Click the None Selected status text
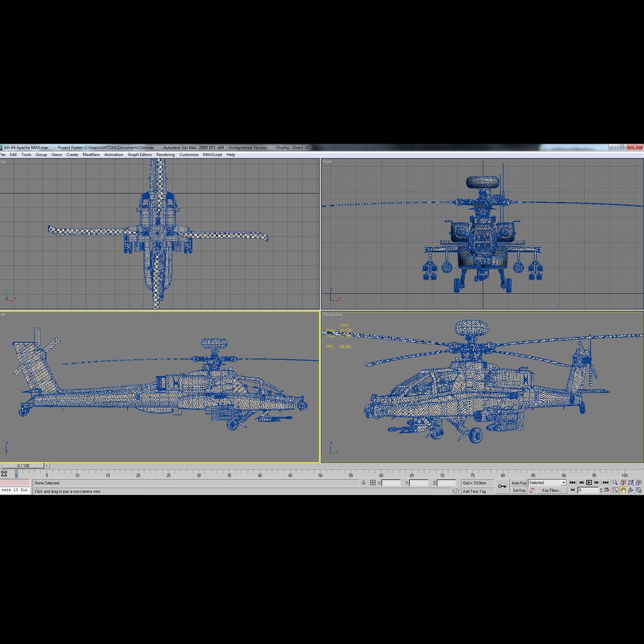This screenshot has height=644, width=644. (47, 483)
